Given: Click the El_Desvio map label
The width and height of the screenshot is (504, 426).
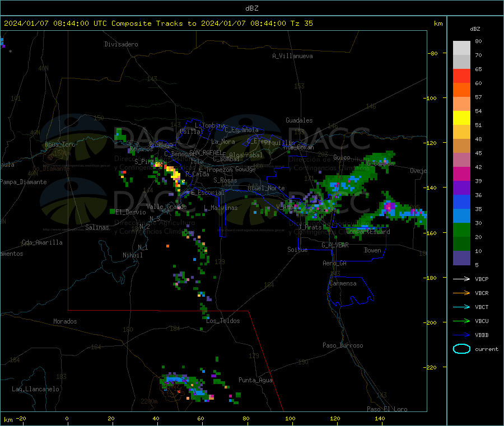Looking at the screenshot, I should [x=130, y=212].
